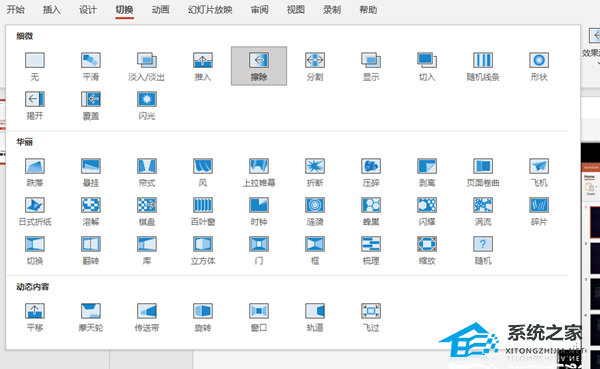Choose the 翻转 transition
Image resolution: width=600 pixels, height=369 pixels.
tap(91, 250)
